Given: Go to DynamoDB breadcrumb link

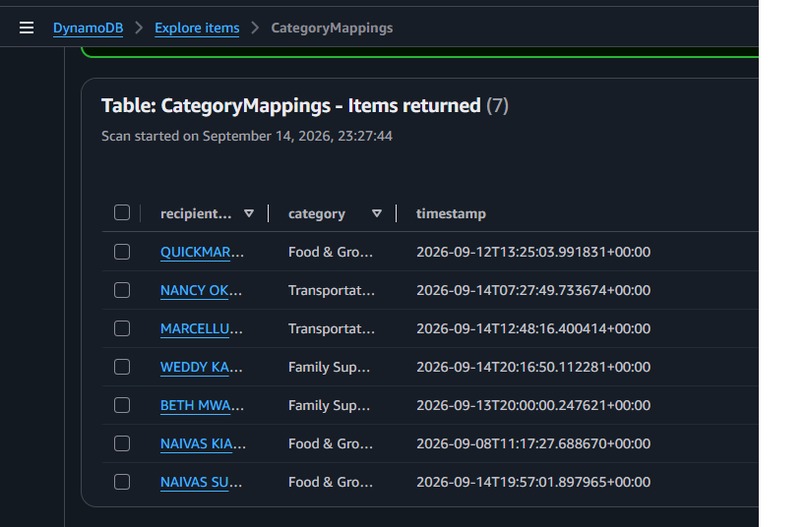Looking at the screenshot, I should click(88, 28).
